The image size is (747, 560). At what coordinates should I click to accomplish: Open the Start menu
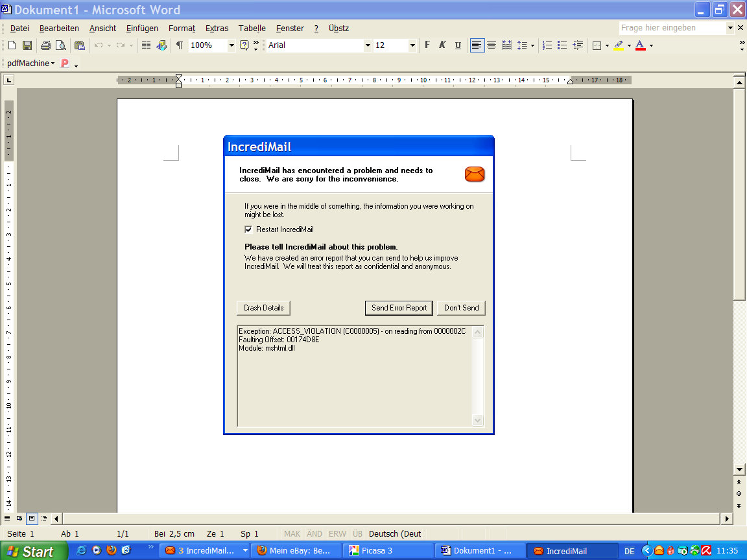[x=34, y=551]
